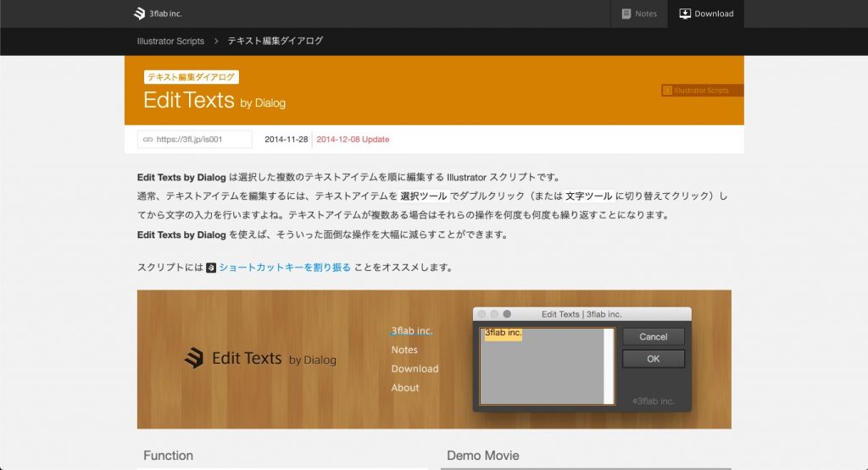
Task: Click the ©3flab inc. credit in dialog
Action: [x=654, y=401]
